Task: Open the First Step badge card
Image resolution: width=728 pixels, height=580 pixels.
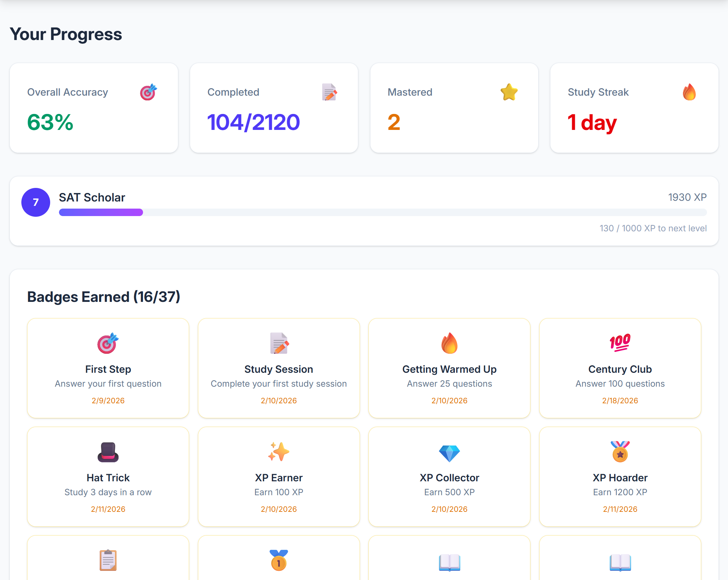Action: click(x=108, y=368)
